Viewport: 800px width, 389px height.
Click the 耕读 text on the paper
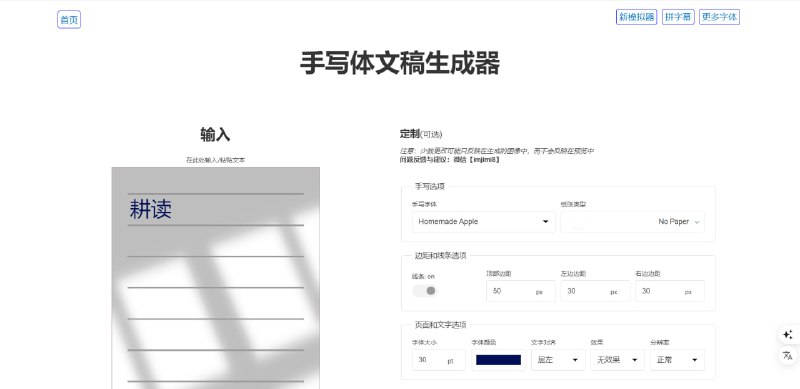click(x=151, y=209)
